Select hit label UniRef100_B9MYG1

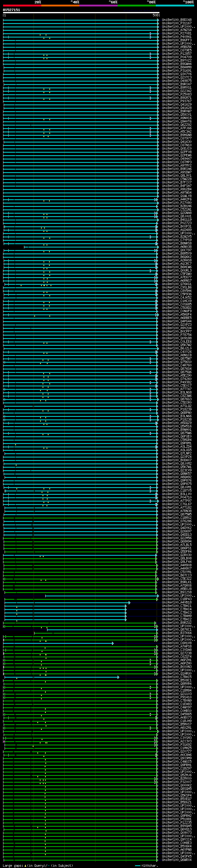177,88
